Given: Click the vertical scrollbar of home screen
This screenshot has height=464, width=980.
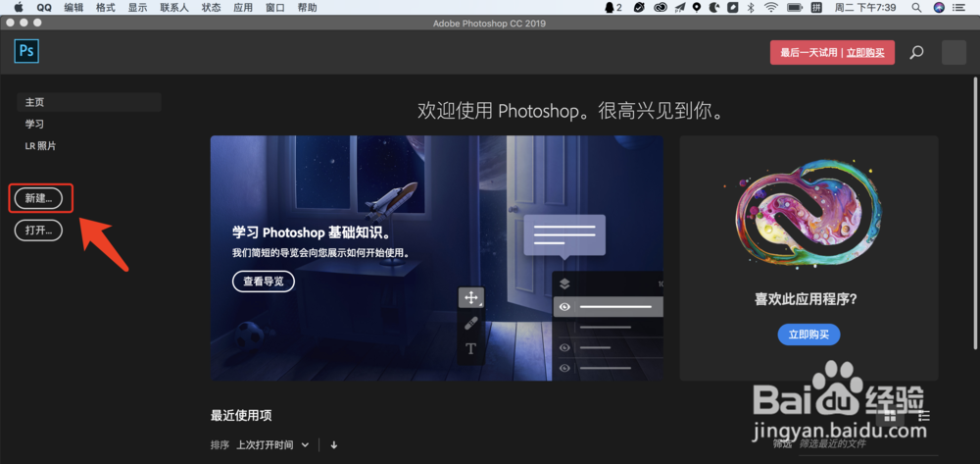Looking at the screenshot, I should click(975, 213).
